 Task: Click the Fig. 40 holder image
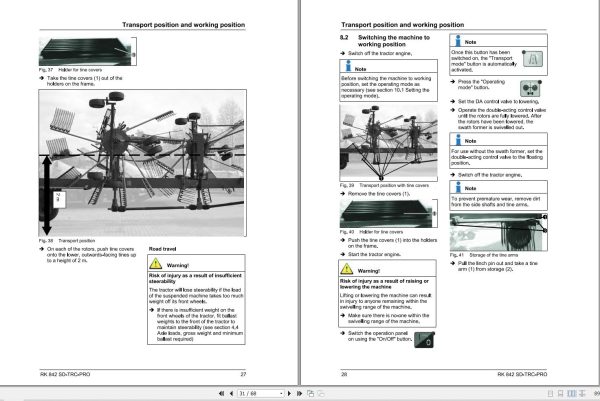click(388, 214)
